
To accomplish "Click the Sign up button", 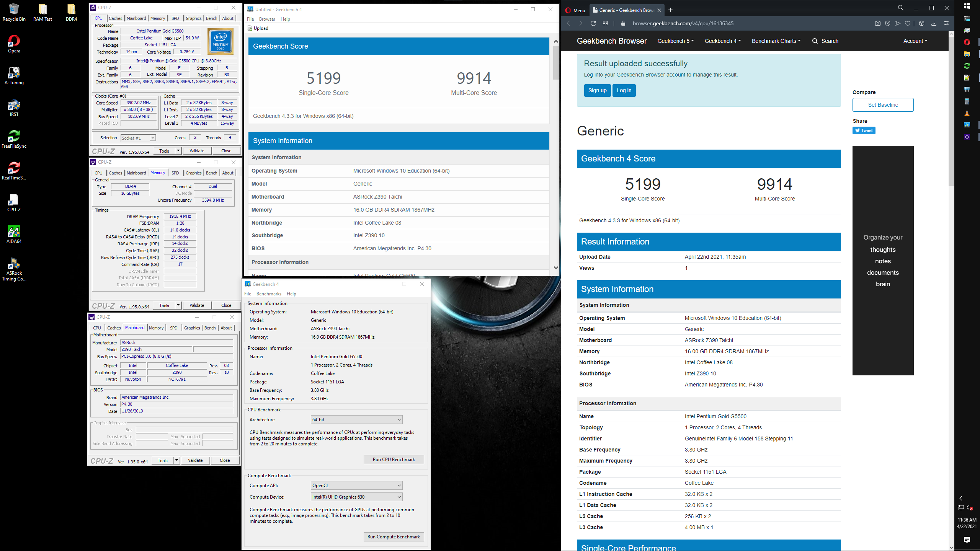I will 597,91.
